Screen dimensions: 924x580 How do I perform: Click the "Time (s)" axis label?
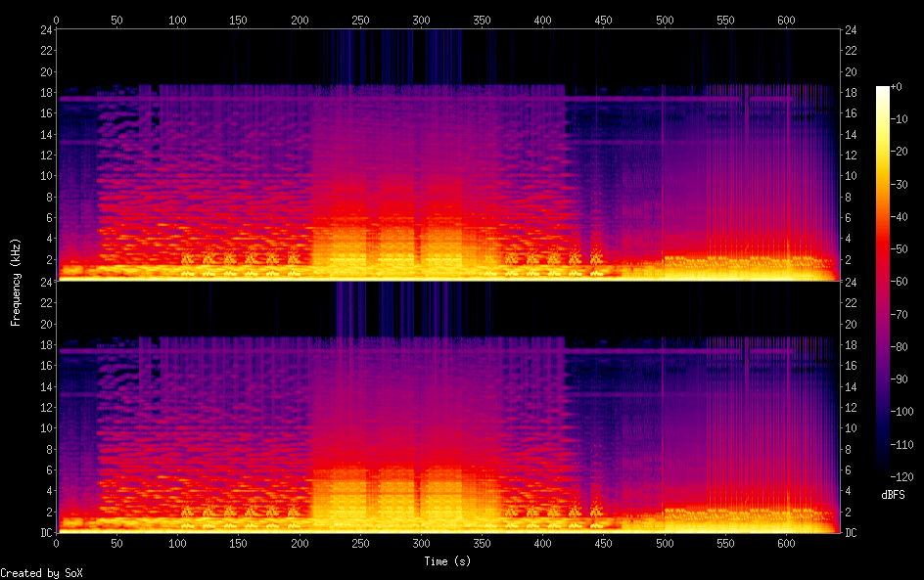click(x=448, y=561)
